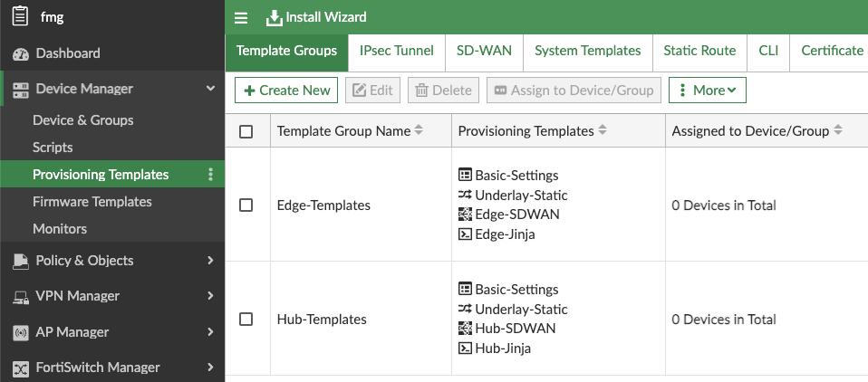Viewport: 868px width, 382px height.
Task: Expand the FortiSwitch Manager chevron
Action: click(210, 368)
